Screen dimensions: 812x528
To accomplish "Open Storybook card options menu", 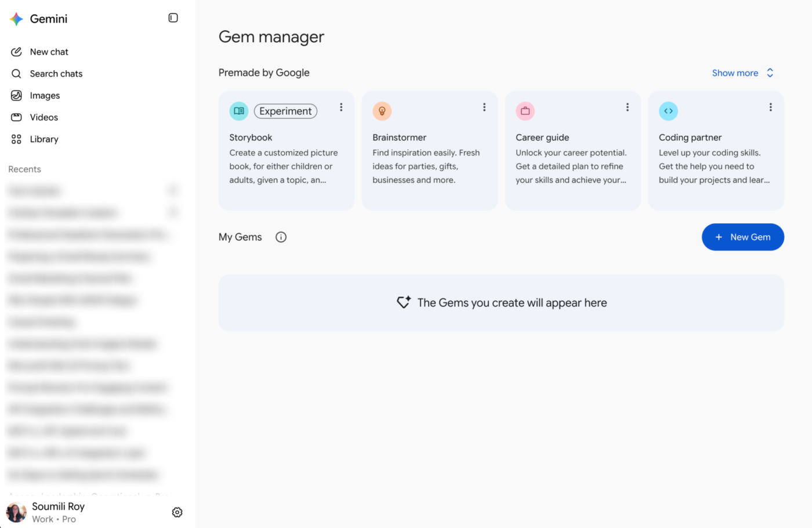I will click(x=341, y=107).
